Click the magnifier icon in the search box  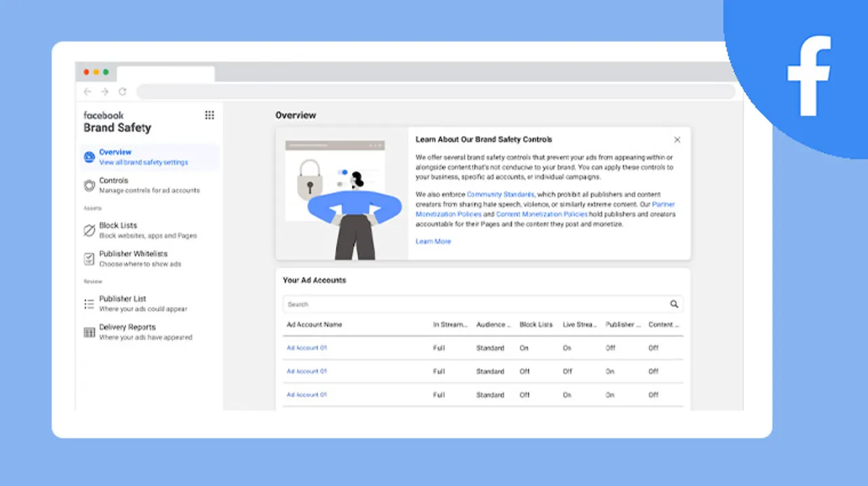674,305
